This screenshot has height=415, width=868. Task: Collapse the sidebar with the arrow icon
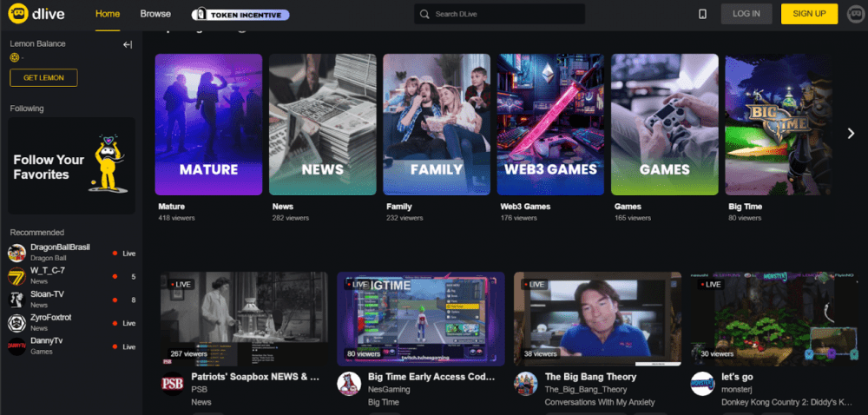[128, 45]
